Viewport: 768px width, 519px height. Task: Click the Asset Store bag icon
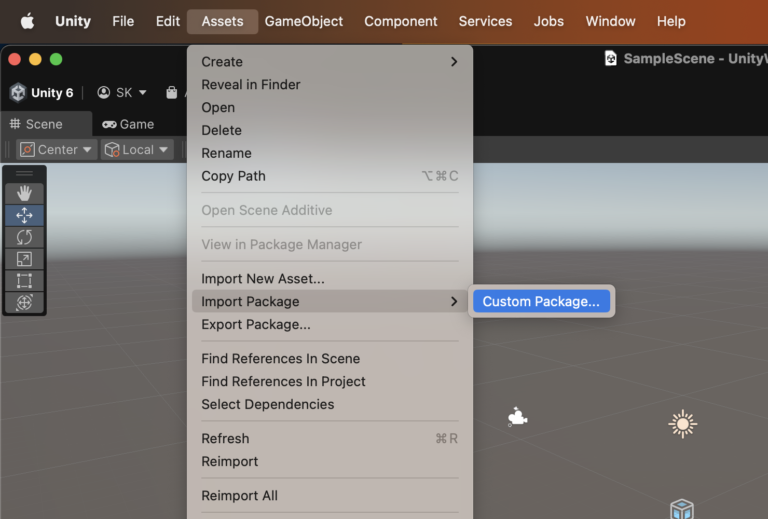click(x=173, y=93)
